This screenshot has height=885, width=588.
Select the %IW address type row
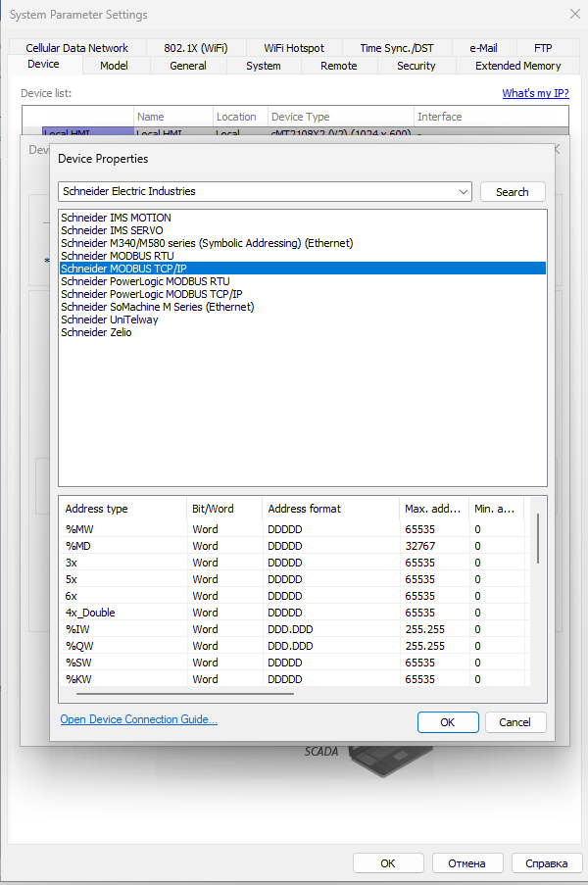[x=294, y=629]
